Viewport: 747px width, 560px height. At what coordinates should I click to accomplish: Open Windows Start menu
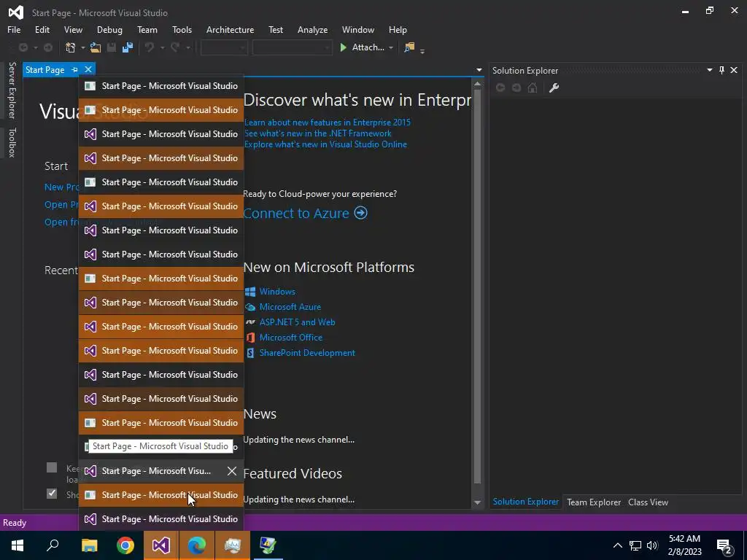pos(18,545)
